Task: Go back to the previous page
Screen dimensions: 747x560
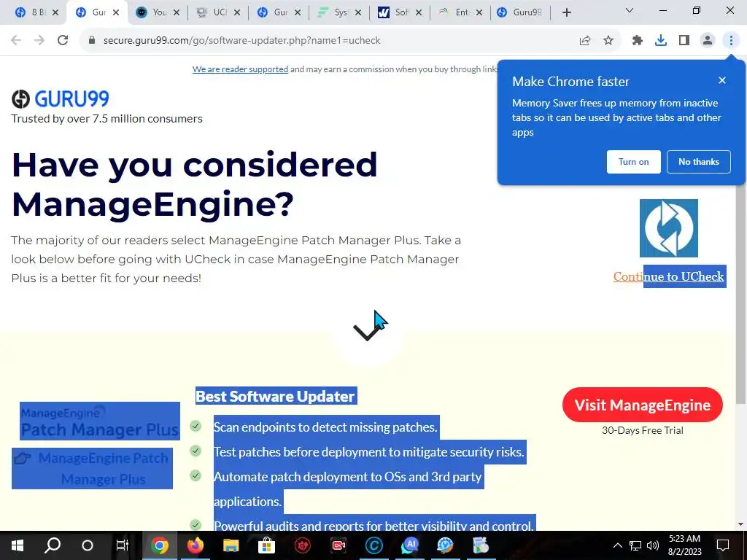Action: pyautogui.click(x=16, y=41)
